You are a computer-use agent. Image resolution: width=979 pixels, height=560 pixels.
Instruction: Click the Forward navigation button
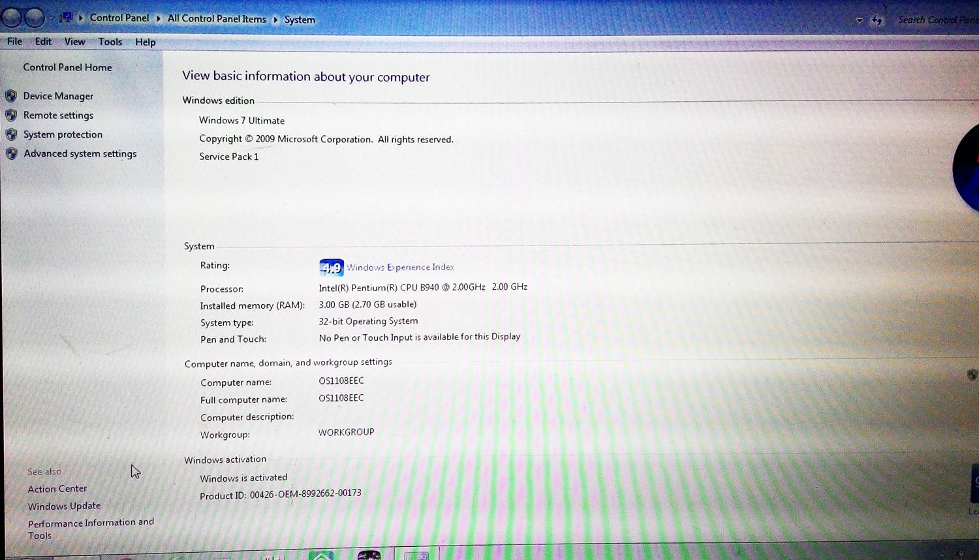coord(34,17)
